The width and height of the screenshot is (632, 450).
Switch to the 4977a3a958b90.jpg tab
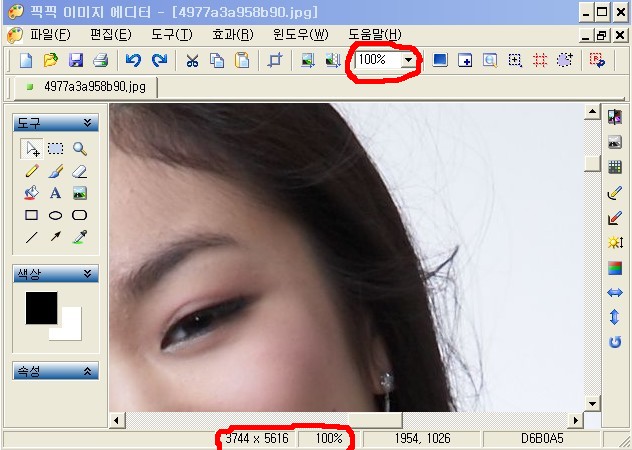click(86, 87)
